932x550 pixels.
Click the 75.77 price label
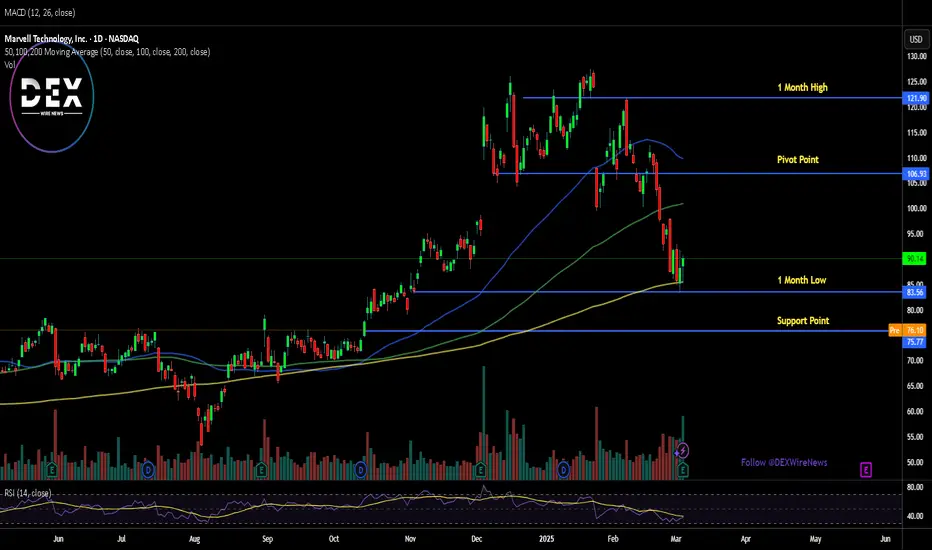pyautogui.click(x=915, y=342)
